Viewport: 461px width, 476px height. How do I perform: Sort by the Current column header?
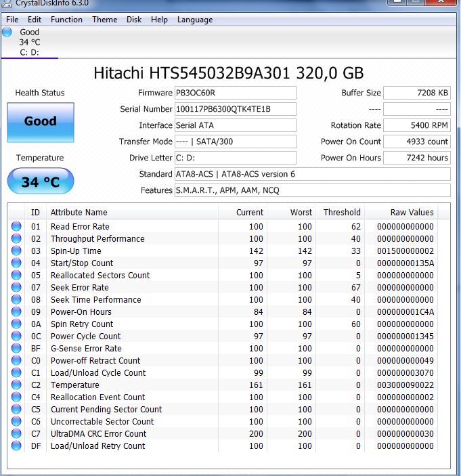pyautogui.click(x=242, y=212)
